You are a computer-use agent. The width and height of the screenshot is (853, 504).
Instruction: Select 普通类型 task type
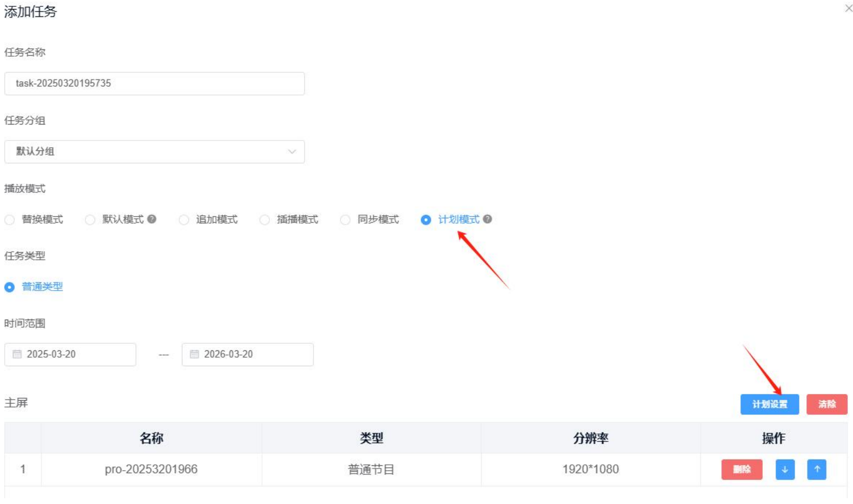coord(10,287)
